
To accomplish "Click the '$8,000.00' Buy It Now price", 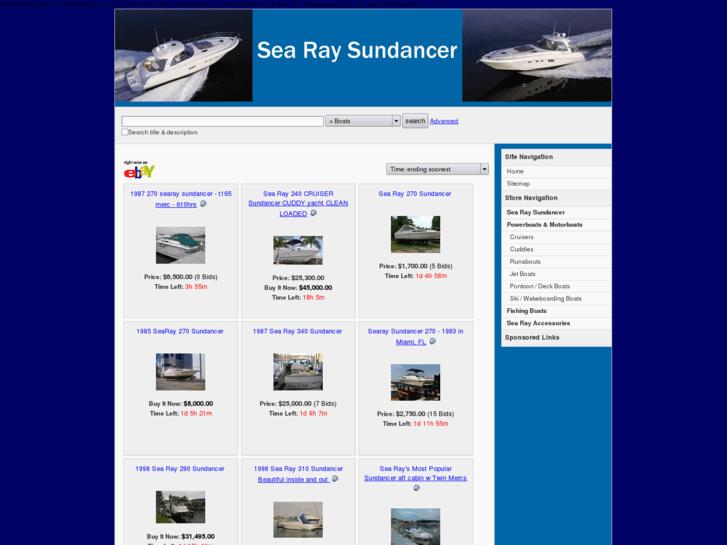I will tap(198, 404).
